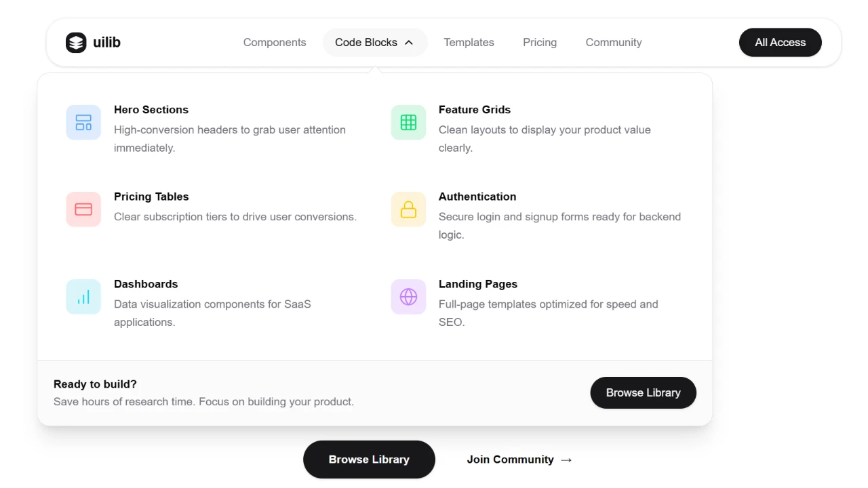Open the Hero Sections category

tap(151, 109)
